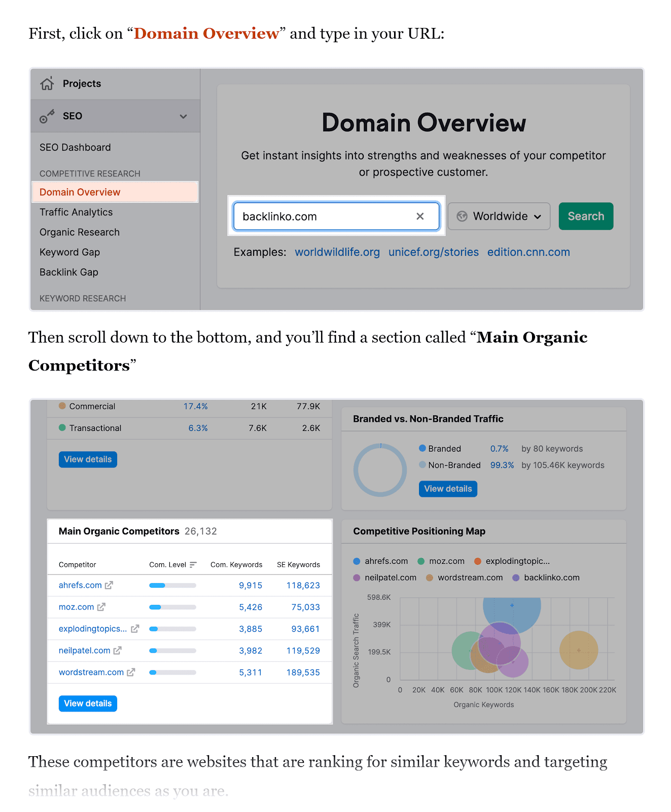Open the moz.com competitor link
The width and height of the screenshot is (671, 812).
(77, 607)
